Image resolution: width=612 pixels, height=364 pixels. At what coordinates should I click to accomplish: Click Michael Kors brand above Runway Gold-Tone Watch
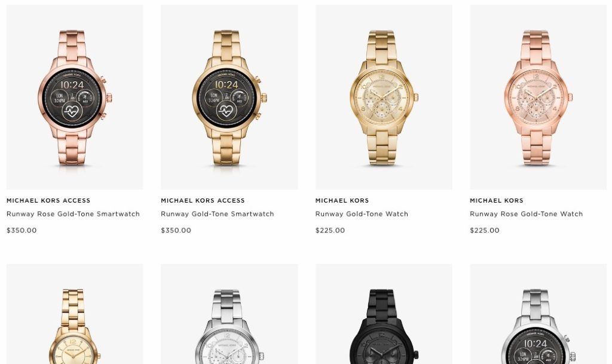click(342, 201)
